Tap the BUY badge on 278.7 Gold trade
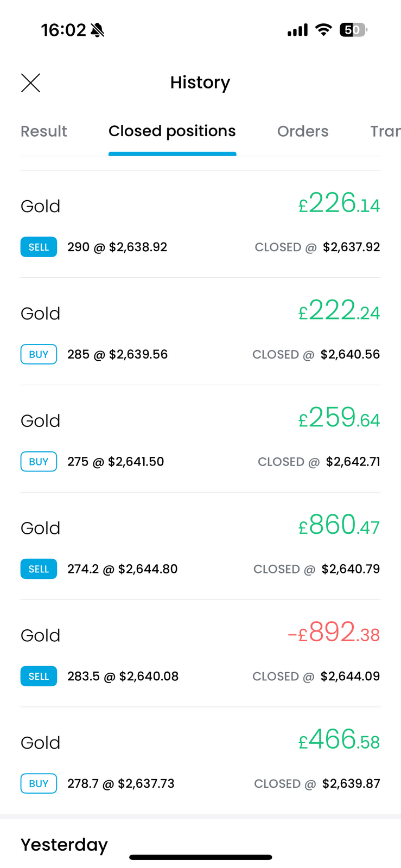 [39, 784]
